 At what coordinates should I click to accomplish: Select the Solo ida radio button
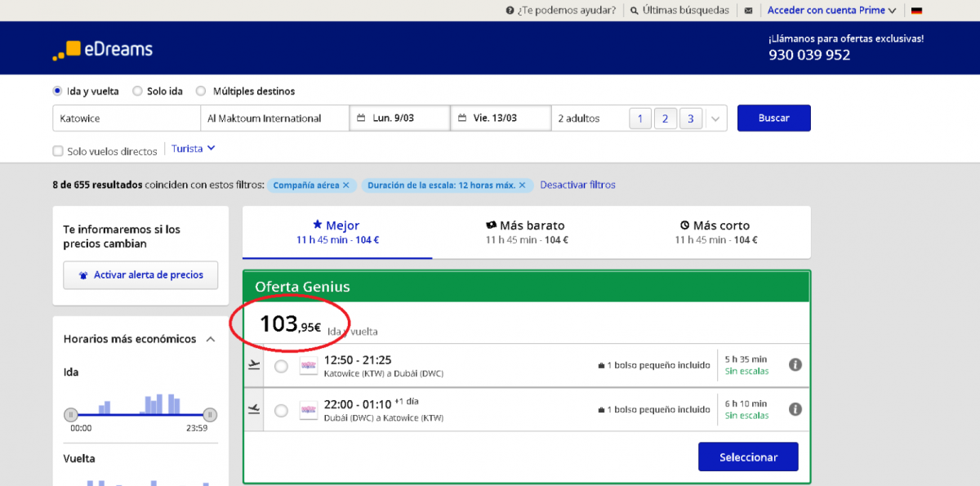pyautogui.click(x=137, y=91)
